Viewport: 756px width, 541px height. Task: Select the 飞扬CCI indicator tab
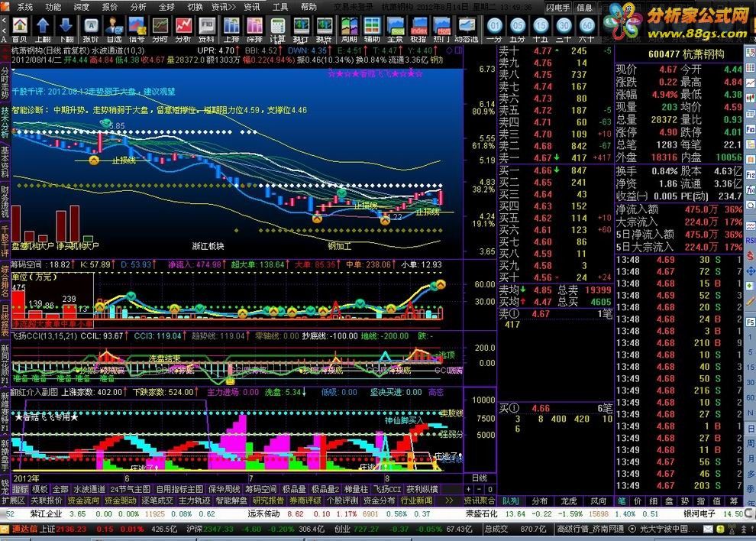(388, 489)
